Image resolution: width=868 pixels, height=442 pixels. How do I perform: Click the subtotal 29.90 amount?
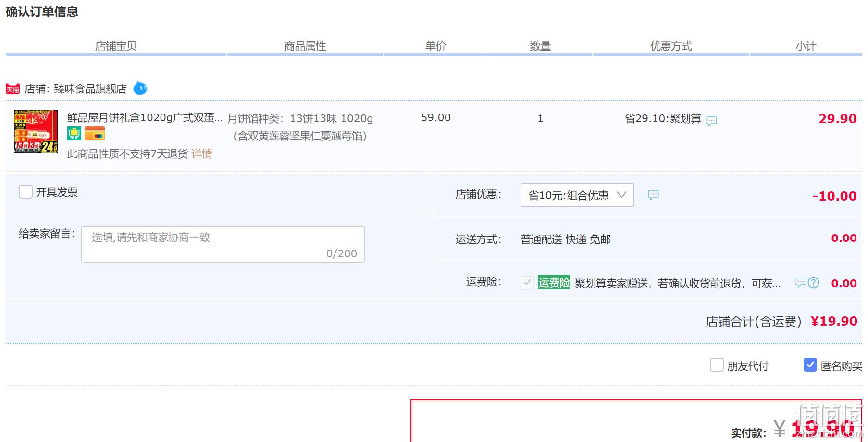(x=838, y=119)
